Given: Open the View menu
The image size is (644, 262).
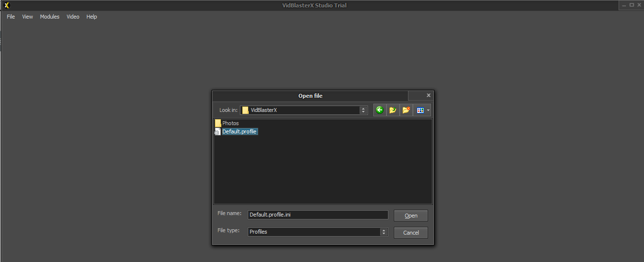Looking at the screenshot, I should [27, 17].
